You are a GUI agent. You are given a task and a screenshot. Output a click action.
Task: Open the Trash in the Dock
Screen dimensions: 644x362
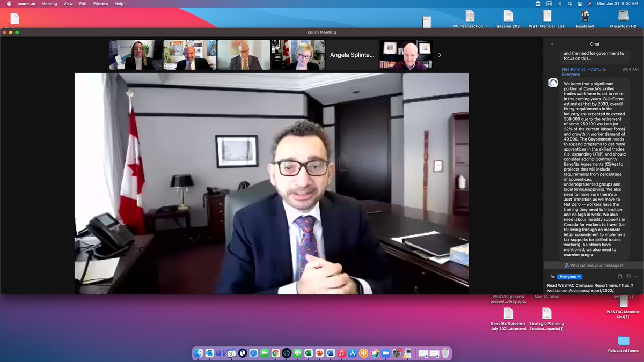tap(445, 353)
